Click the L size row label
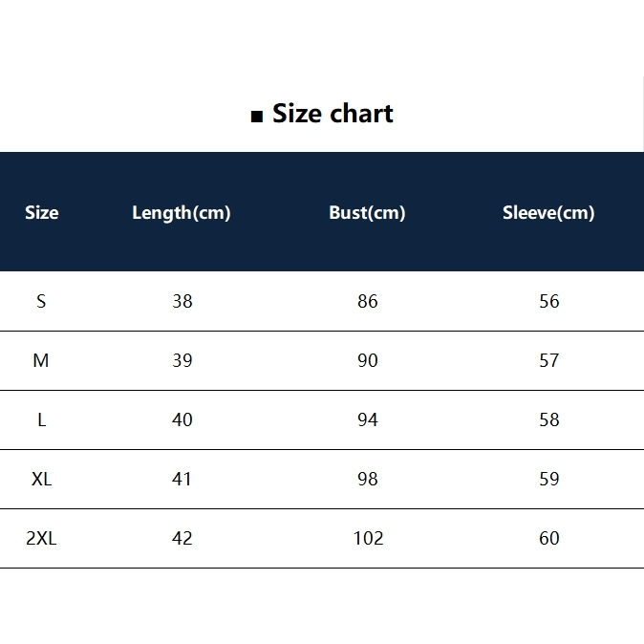The width and height of the screenshot is (644, 644). (x=41, y=420)
